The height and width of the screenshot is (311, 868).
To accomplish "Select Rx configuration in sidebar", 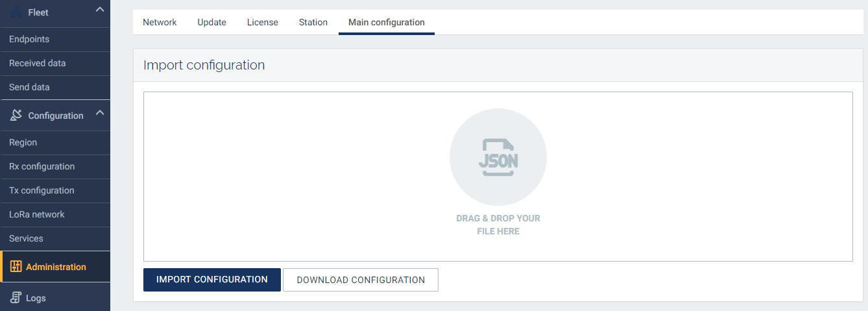I will (42, 166).
